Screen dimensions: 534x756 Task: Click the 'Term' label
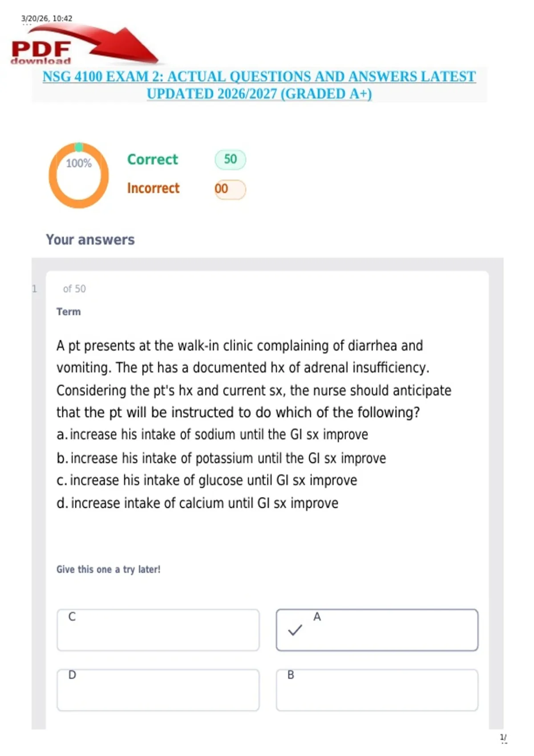(69, 311)
